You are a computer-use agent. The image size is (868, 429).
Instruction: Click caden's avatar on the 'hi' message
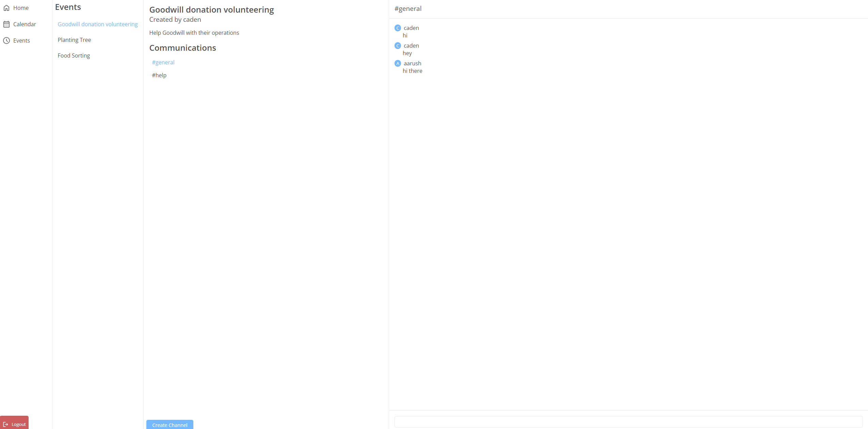pyautogui.click(x=398, y=28)
